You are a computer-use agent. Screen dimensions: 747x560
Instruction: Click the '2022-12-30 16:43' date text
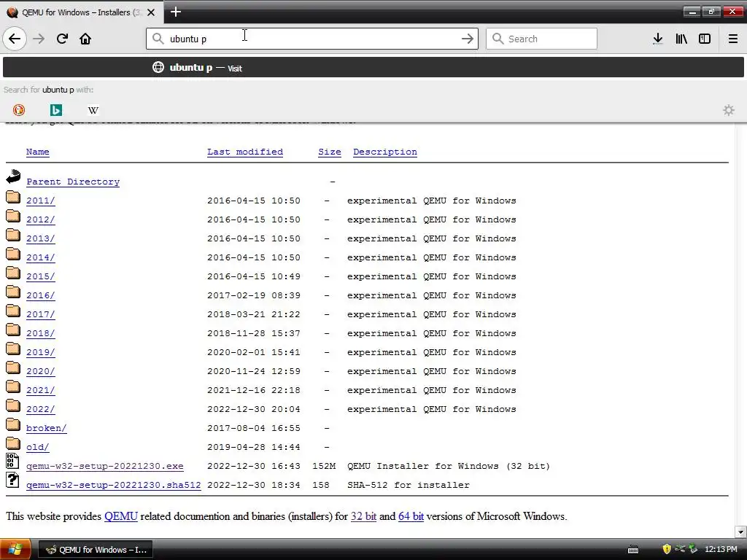pos(254,466)
